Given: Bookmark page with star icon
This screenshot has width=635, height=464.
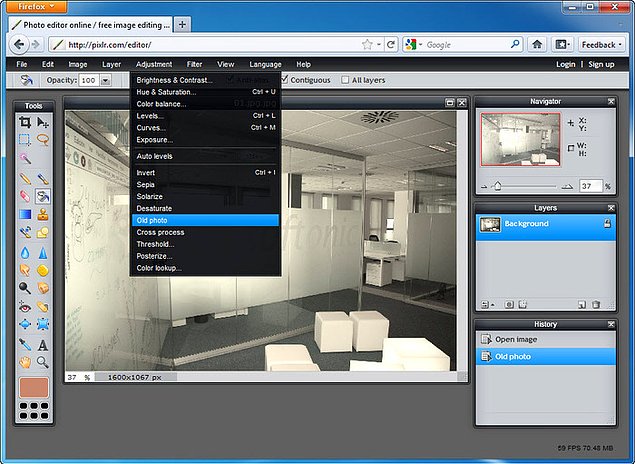Looking at the screenshot, I should [x=367, y=45].
